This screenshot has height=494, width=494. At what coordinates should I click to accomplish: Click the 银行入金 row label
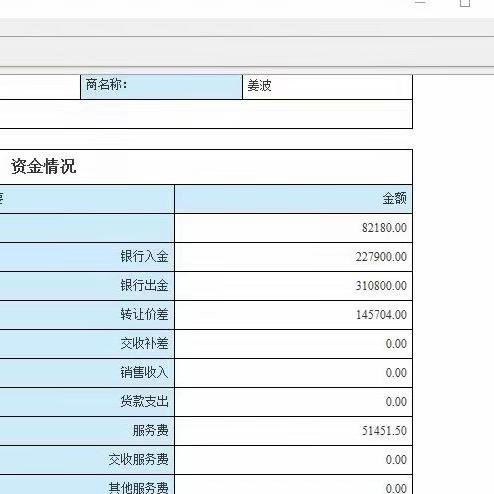click(144, 257)
